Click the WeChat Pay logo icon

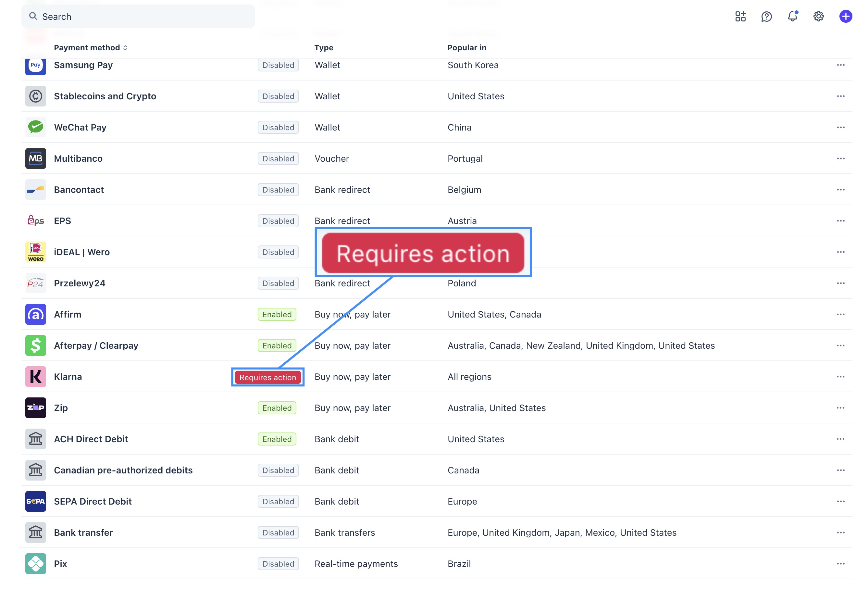click(35, 127)
